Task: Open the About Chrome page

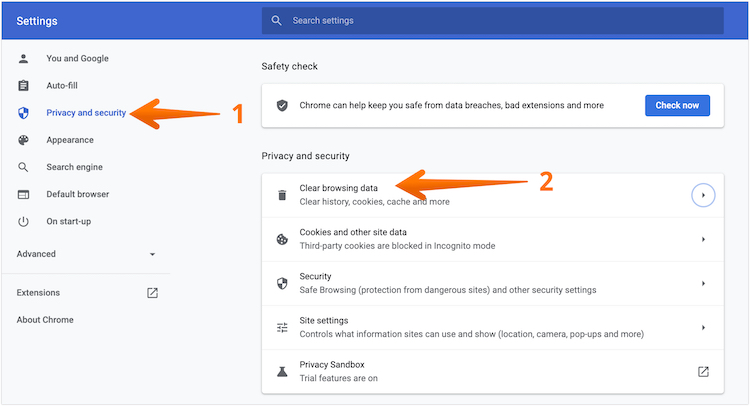Action: 45,320
